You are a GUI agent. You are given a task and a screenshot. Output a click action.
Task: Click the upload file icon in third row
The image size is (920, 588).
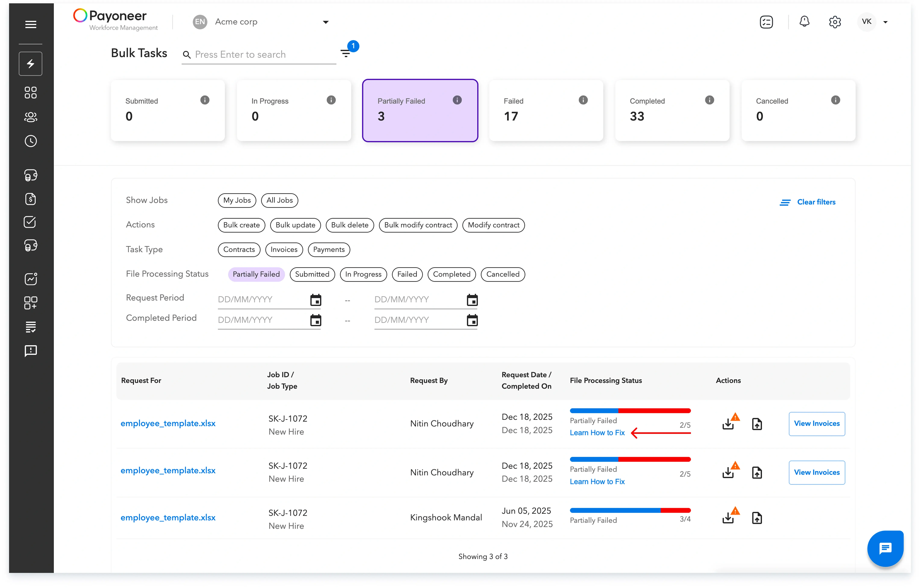pyautogui.click(x=757, y=518)
